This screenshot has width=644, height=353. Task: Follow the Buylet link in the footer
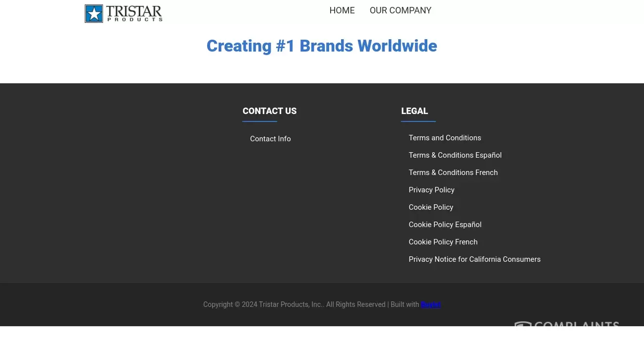tap(430, 304)
